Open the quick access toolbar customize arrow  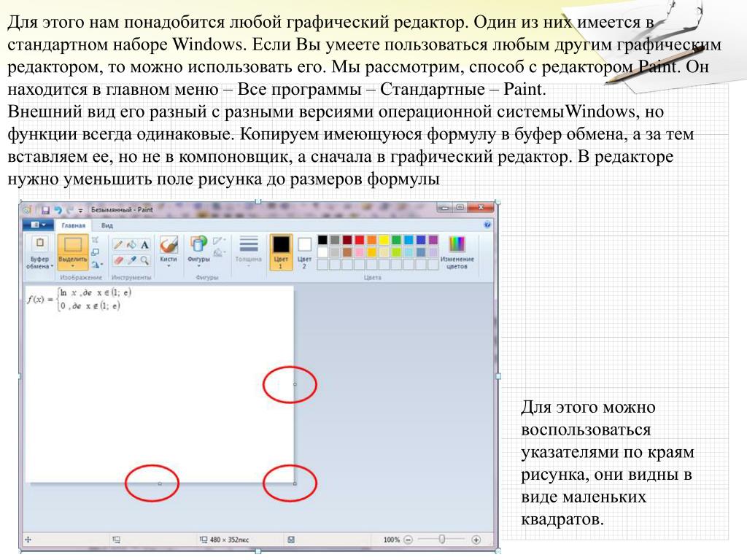(x=80, y=211)
